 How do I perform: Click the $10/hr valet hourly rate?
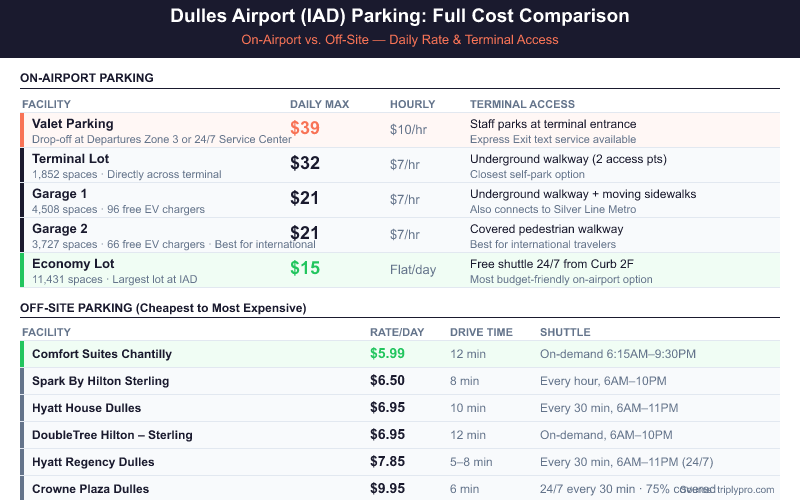[x=408, y=129]
